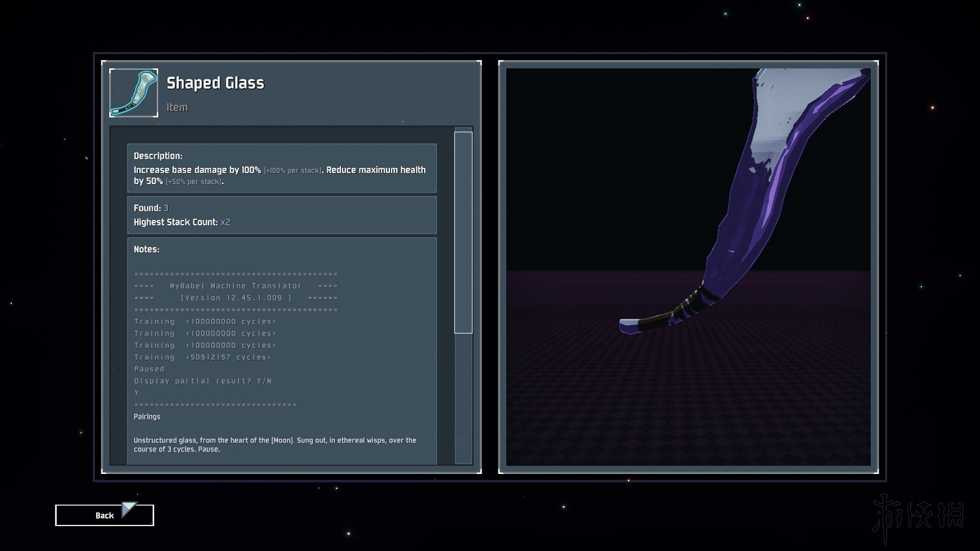Click the MyBabel Machine Translator header line
The width and height of the screenshot is (980, 551).
(236, 286)
